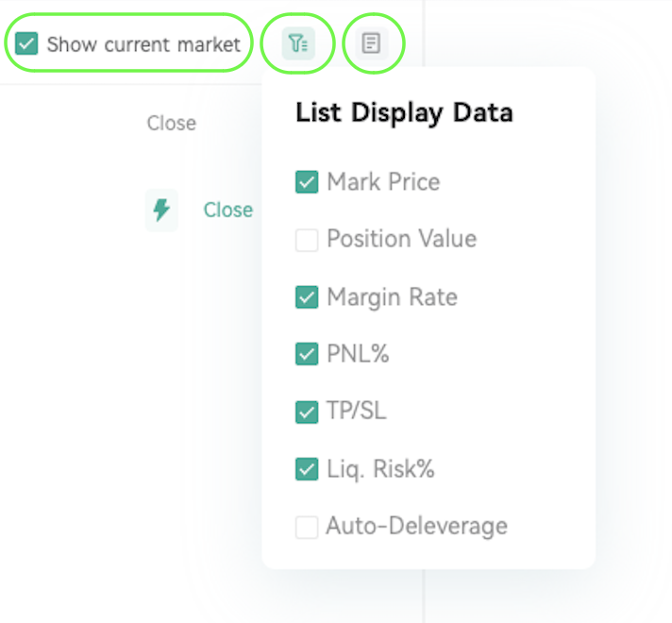Image resolution: width=672 pixels, height=623 pixels.
Task: Click the lightning flash close icon
Action: [x=161, y=210]
